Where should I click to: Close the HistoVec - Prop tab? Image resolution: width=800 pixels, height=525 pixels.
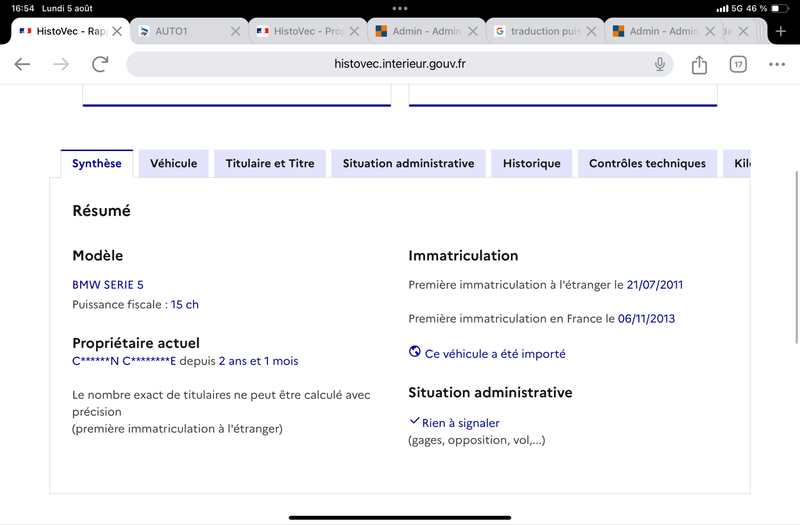354,31
